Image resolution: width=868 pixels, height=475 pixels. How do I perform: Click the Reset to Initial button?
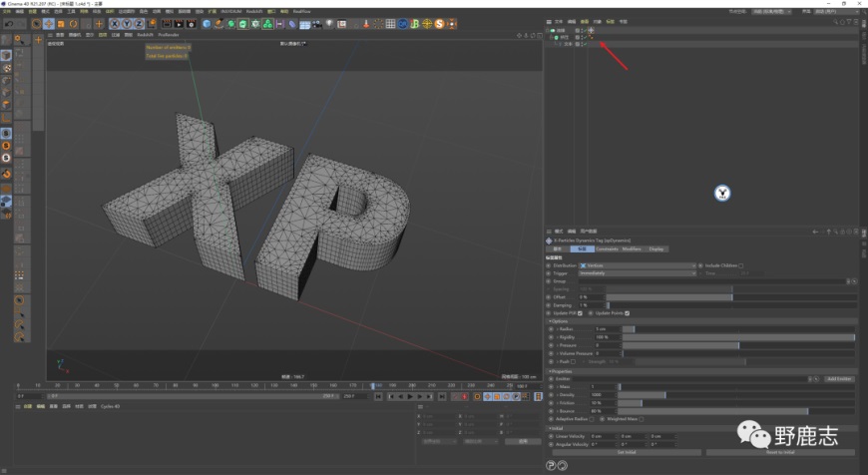(780, 452)
